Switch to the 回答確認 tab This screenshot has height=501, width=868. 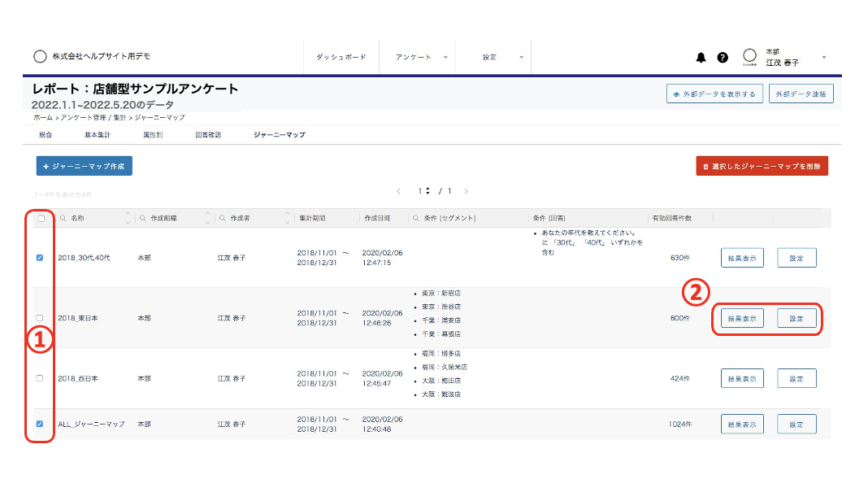click(208, 135)
